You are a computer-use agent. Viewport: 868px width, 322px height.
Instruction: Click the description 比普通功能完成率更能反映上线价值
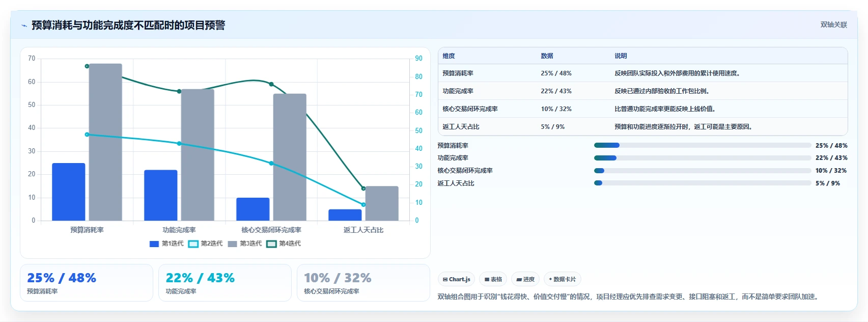(x=665, y=109)
